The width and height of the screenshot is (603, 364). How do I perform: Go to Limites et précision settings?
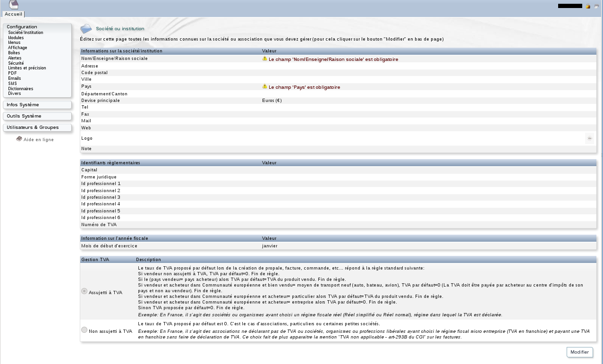[27, 68]
